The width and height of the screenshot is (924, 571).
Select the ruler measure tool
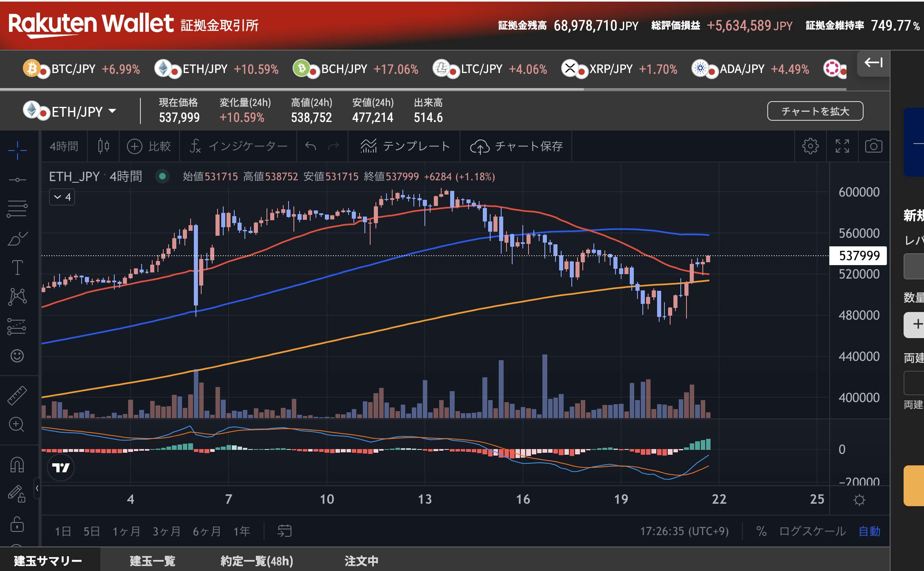coord(17,395)
